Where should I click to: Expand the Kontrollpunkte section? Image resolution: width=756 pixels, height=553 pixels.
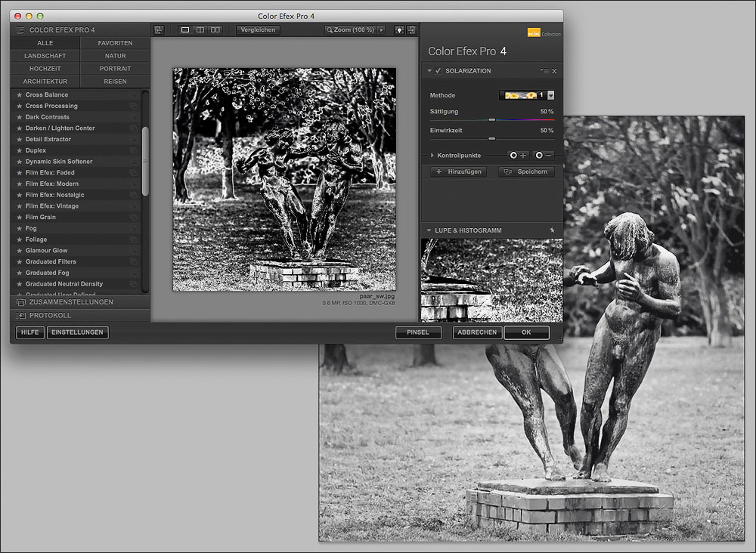coord(432,156)
